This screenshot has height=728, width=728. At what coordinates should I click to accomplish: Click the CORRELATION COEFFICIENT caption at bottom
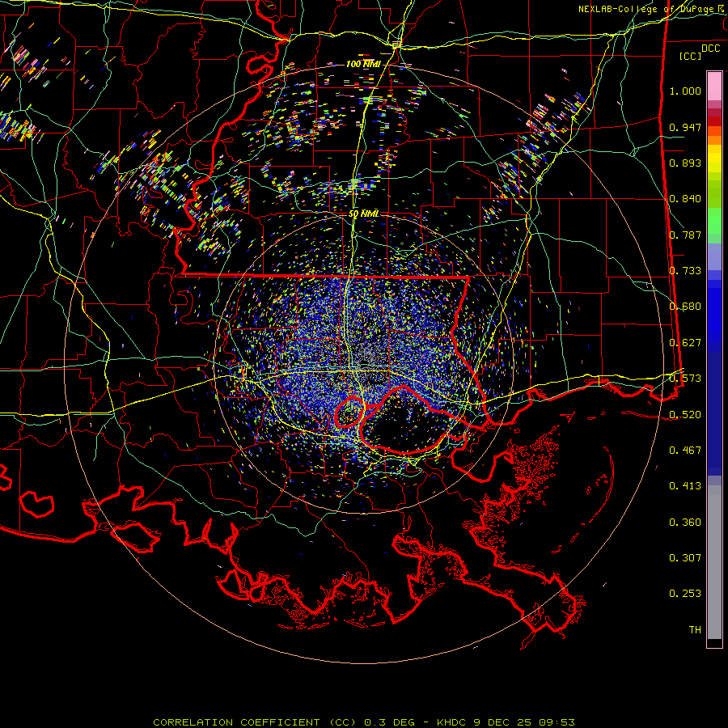[364, 722]
